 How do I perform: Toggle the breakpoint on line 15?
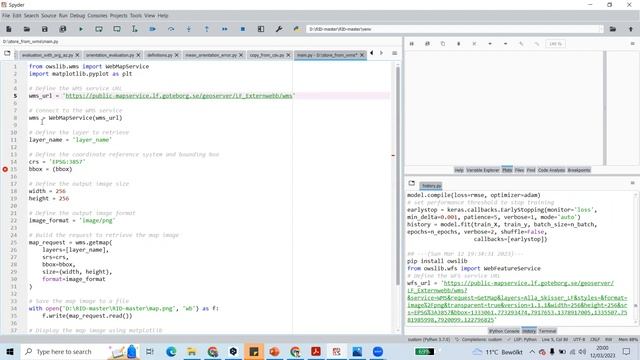pyautogui.click(x=5, y=169)
